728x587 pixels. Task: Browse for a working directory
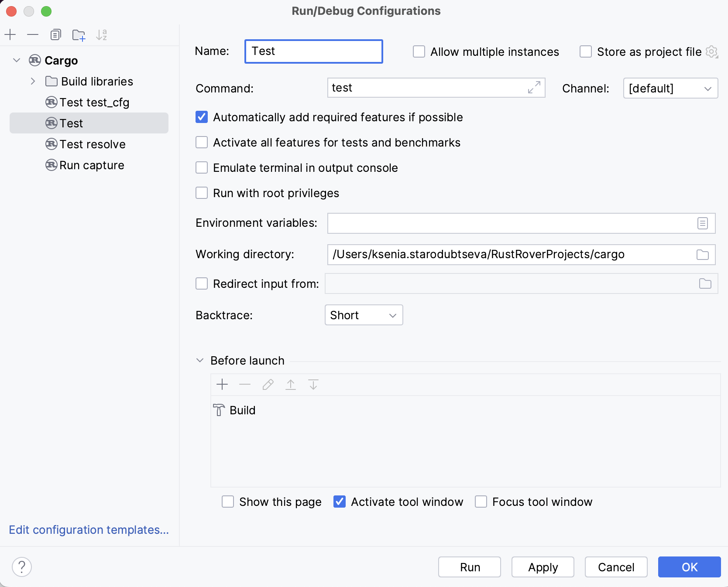click(x=702, y=255)
